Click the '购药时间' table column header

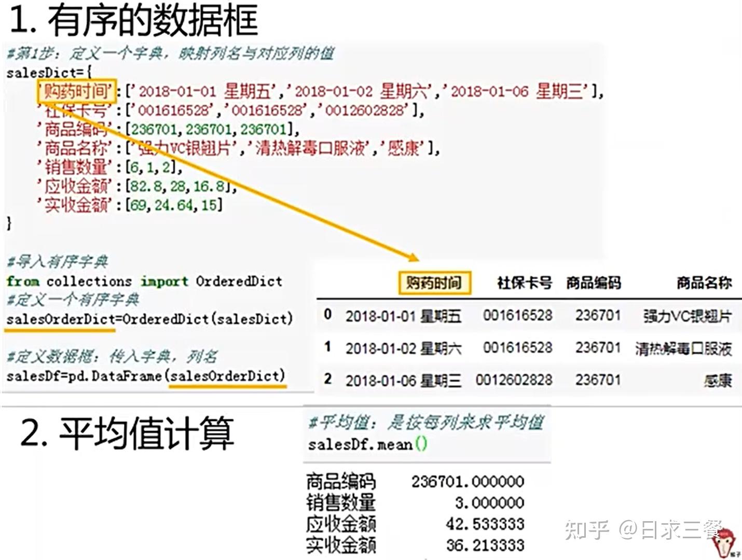coord(434,283)
